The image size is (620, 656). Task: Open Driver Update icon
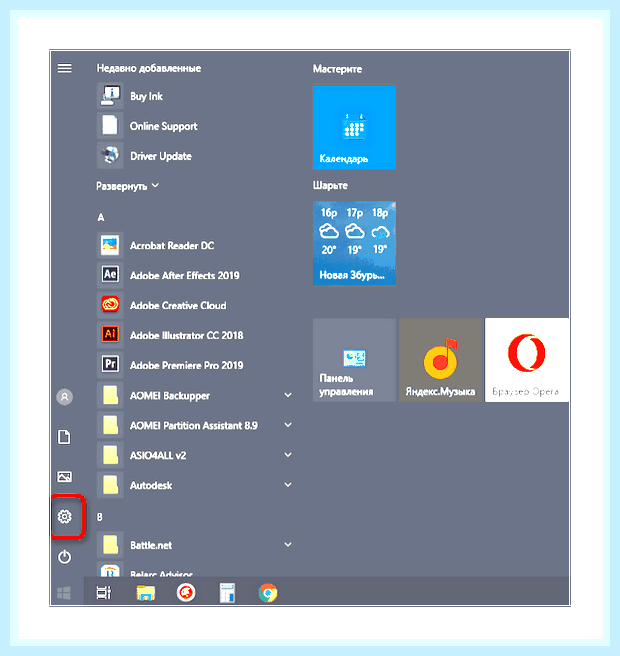coord(110,156)
